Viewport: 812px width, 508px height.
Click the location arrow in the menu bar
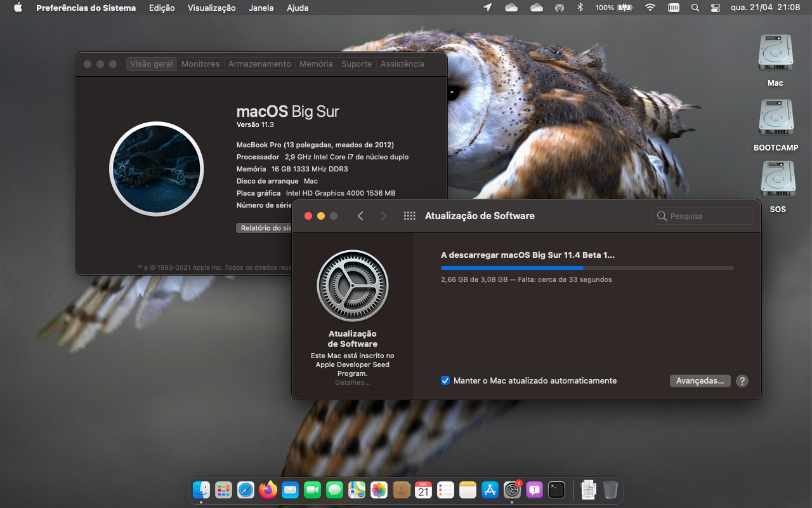(487, 8)
